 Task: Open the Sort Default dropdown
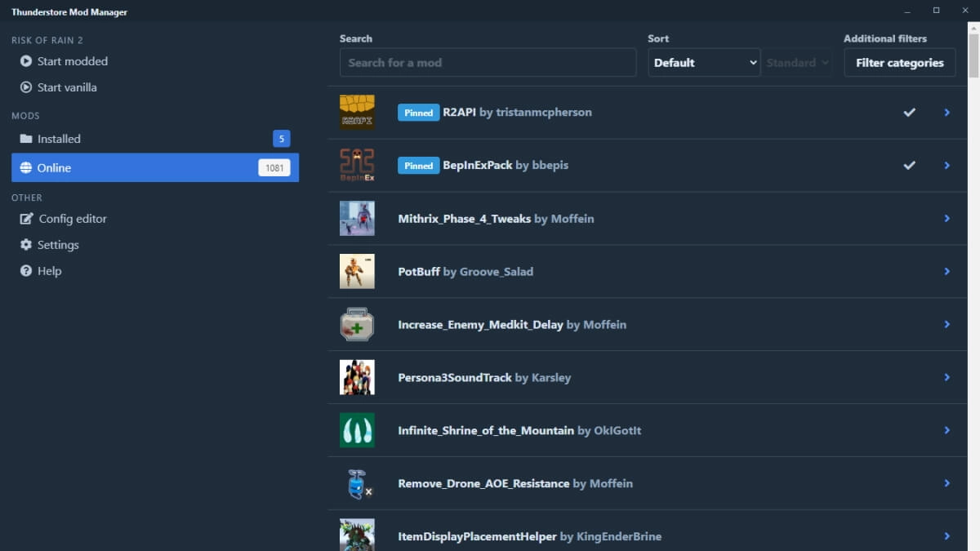coord(704,63)
